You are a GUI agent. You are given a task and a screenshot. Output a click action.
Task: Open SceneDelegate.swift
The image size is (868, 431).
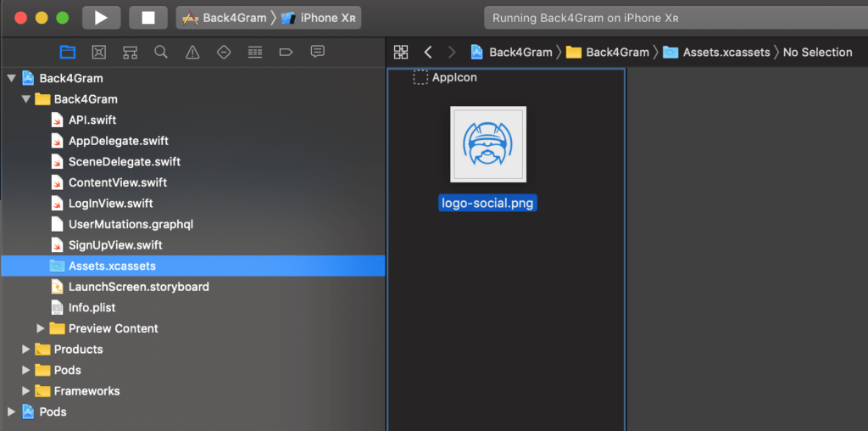(x=192, y=162)
